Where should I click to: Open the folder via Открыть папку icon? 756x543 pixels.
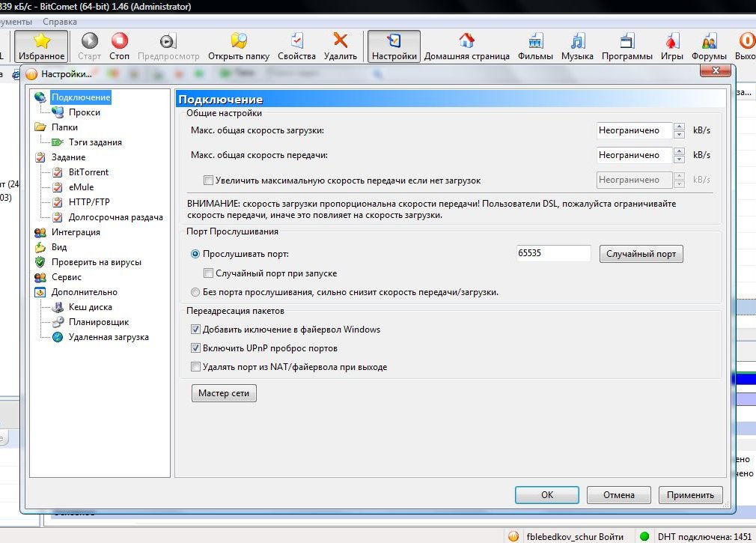click(239, 41)
